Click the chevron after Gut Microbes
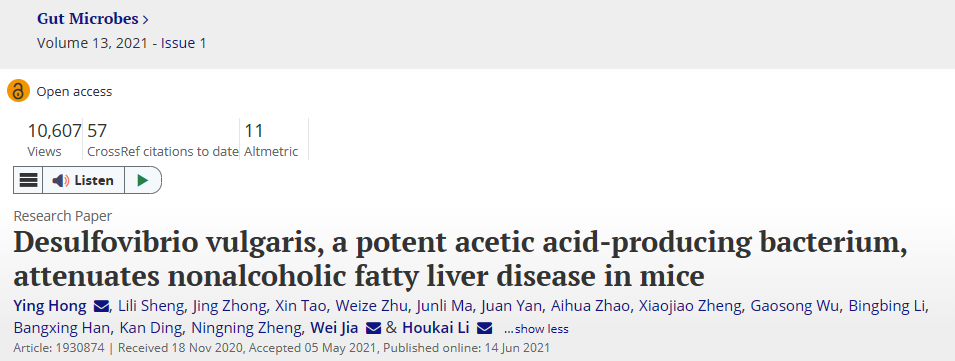This screenshot has width=955, height=361. 145,19
